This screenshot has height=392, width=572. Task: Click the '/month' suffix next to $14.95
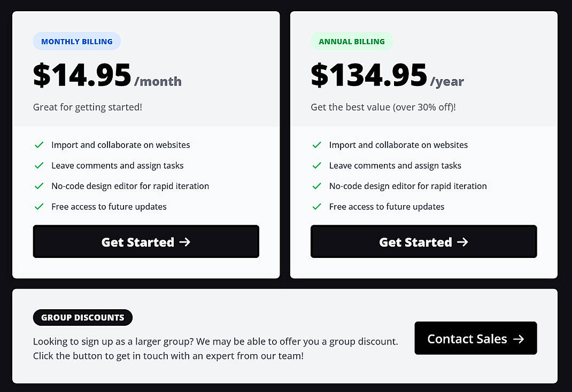pyautogui.click(x=159, y=81)
